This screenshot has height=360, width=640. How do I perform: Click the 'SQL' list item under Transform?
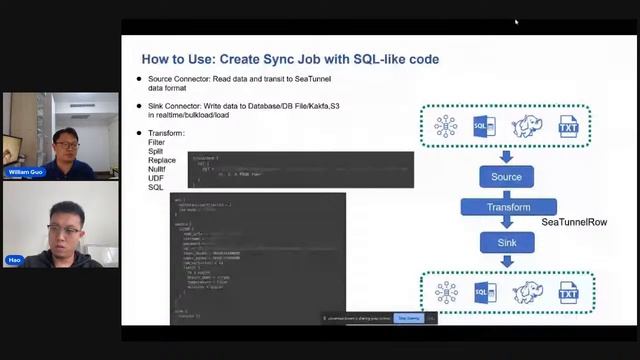(156, 187)
